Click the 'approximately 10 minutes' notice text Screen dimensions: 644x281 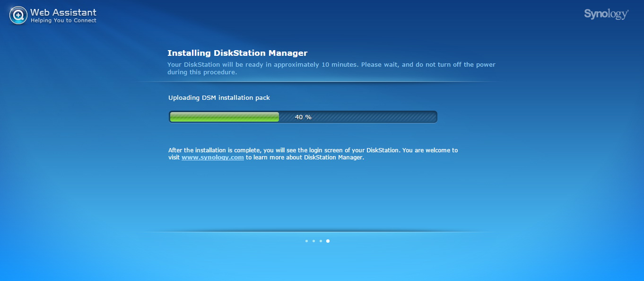tap(331, 68)
